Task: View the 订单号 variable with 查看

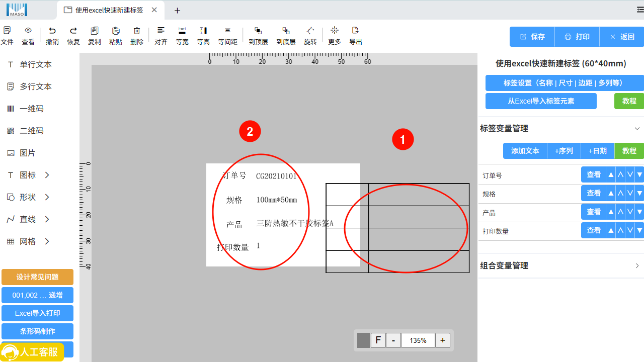Action: tap(594, 174)
